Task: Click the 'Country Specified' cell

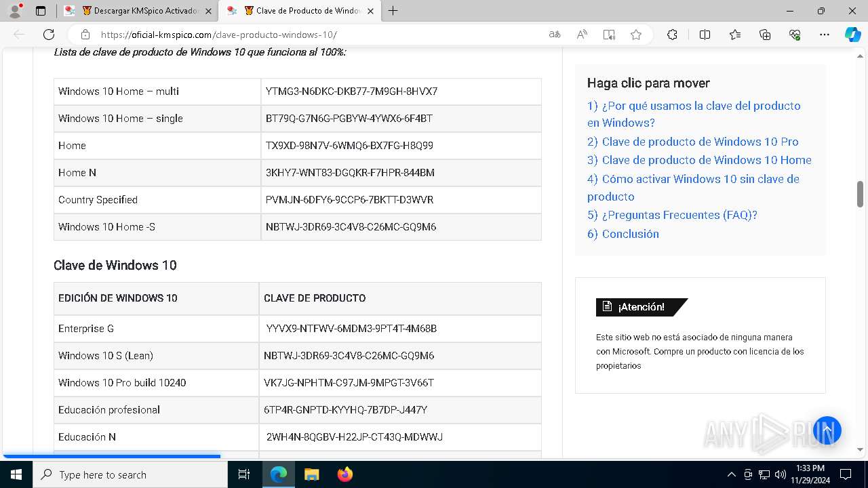Action: pos(157,200)
